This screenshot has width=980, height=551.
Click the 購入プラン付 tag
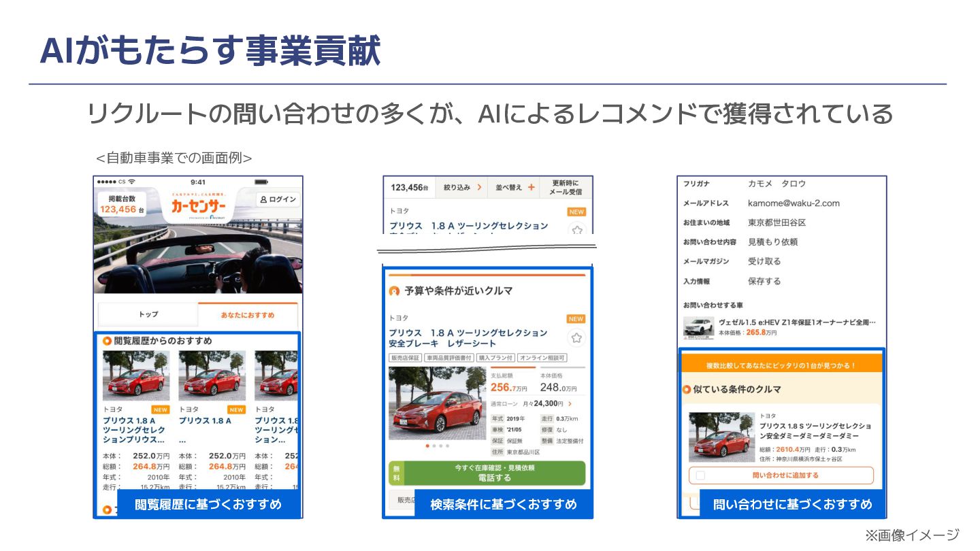[x=495, y=358]
